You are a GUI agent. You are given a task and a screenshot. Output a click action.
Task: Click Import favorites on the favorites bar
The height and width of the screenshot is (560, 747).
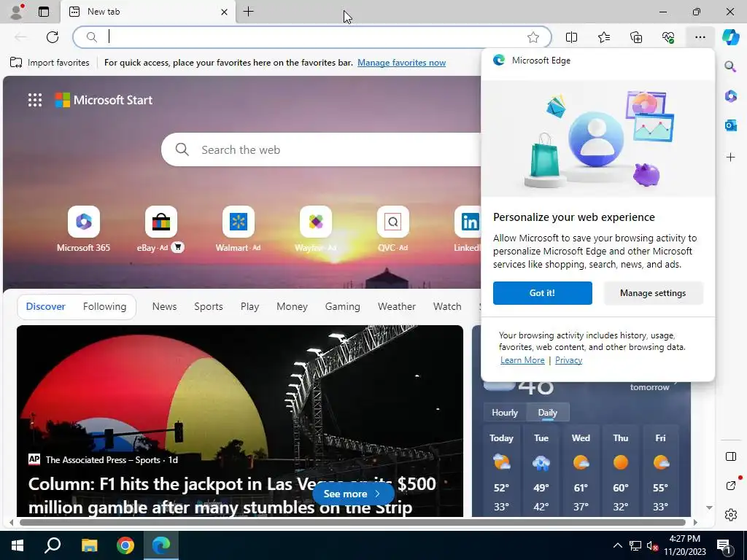point(50,63)
